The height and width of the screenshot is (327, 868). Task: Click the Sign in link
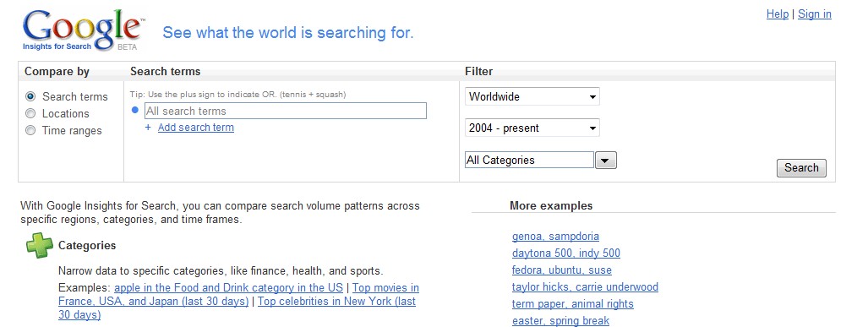click(x=814, y=14)
